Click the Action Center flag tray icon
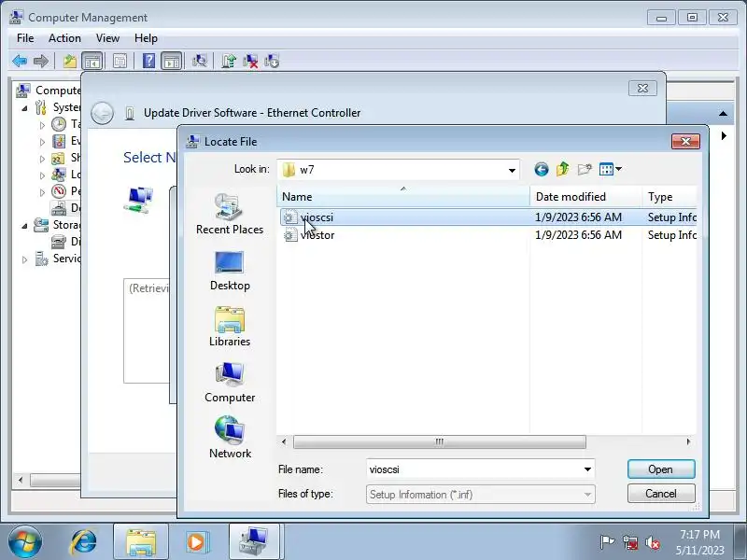747x560 pixels. coord(607,542)
